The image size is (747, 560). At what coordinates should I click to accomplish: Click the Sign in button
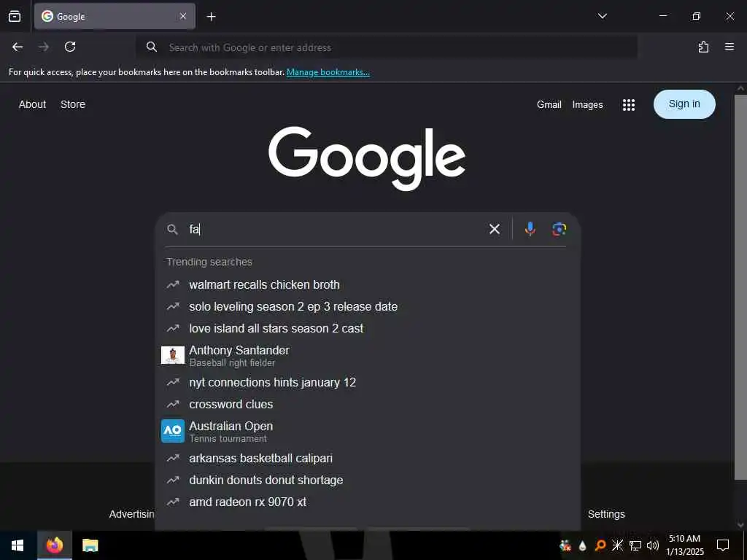684,104
